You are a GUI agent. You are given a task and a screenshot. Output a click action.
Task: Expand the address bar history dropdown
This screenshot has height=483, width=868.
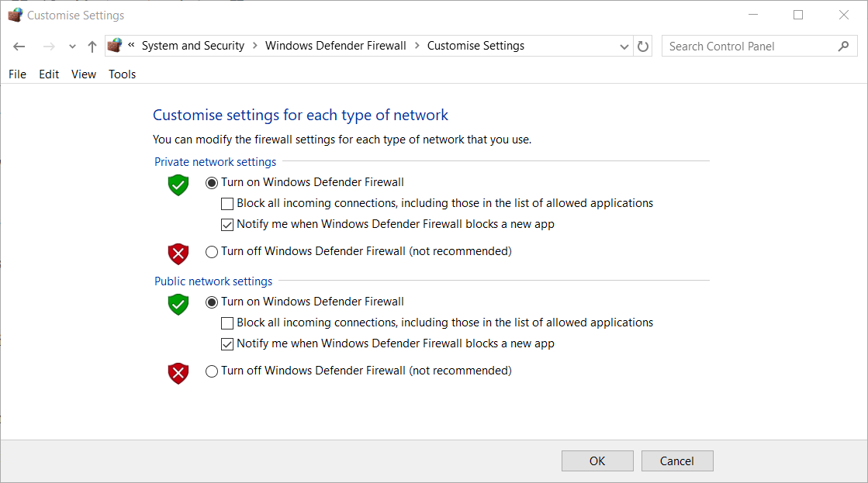(x=624, y=47)
